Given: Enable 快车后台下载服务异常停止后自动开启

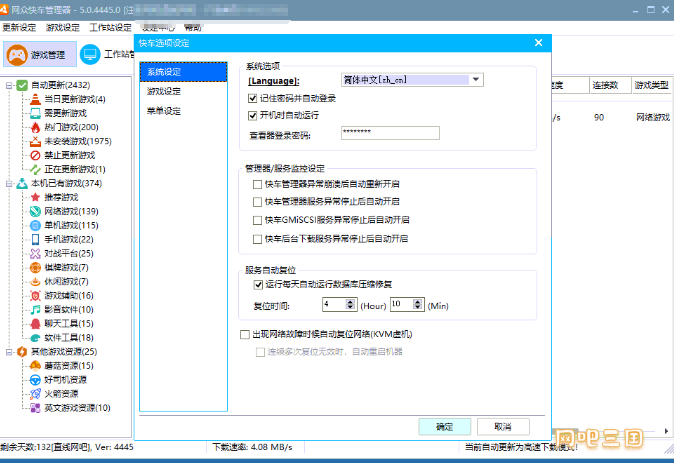Looking at the screenshot, I should click(x=257, y=239).
